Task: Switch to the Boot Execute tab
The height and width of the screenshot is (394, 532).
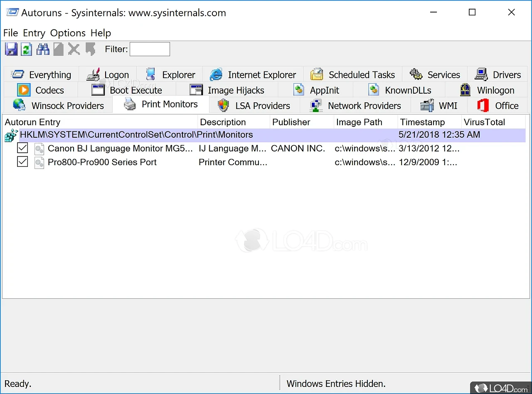Action: tap(127, 90)
